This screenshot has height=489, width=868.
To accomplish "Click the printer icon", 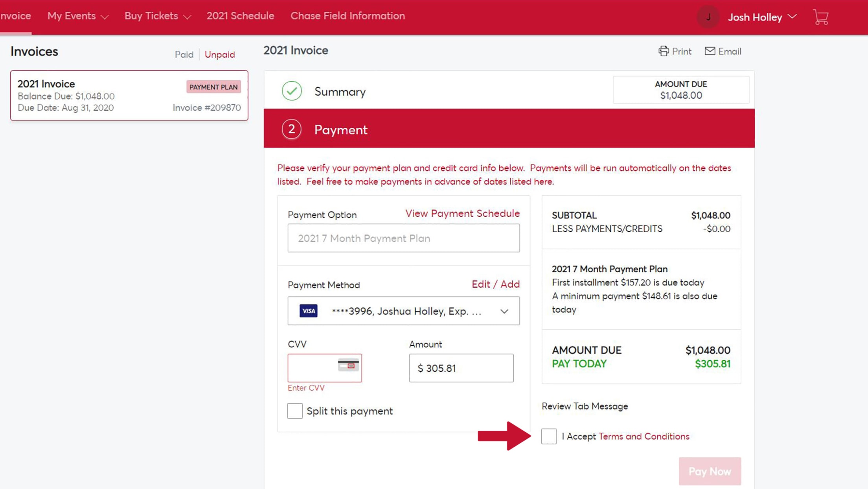I will [x=664, y=51].
